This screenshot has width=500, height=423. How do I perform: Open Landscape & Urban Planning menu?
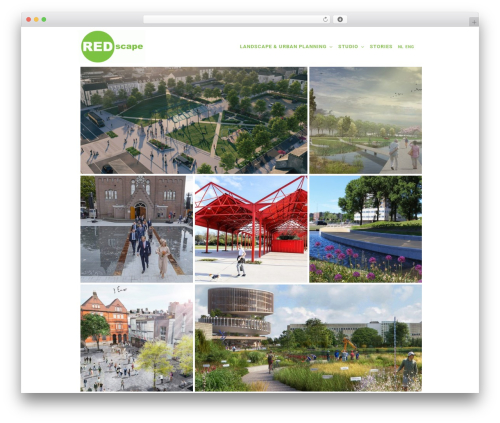click(283, 47)
